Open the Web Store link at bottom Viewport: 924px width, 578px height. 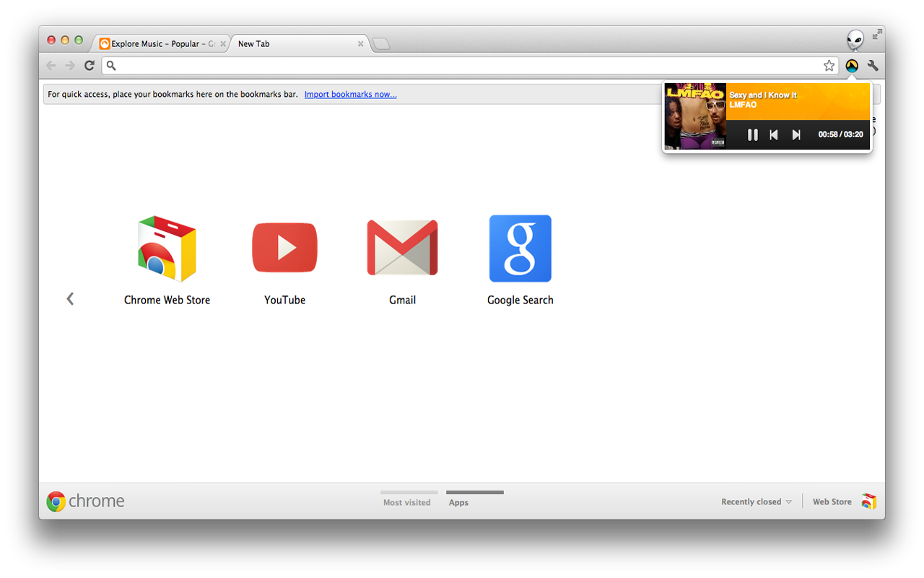coord(832,501)
